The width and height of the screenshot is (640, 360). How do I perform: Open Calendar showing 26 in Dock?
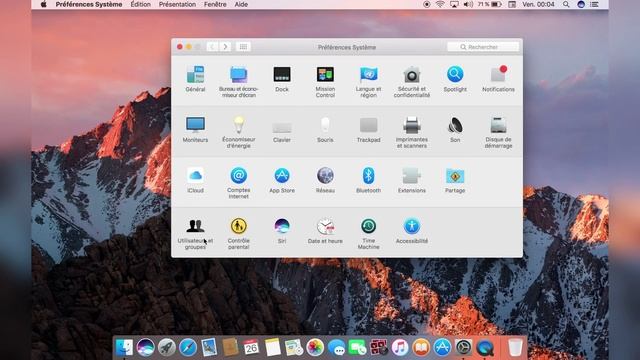click(251, 348)
